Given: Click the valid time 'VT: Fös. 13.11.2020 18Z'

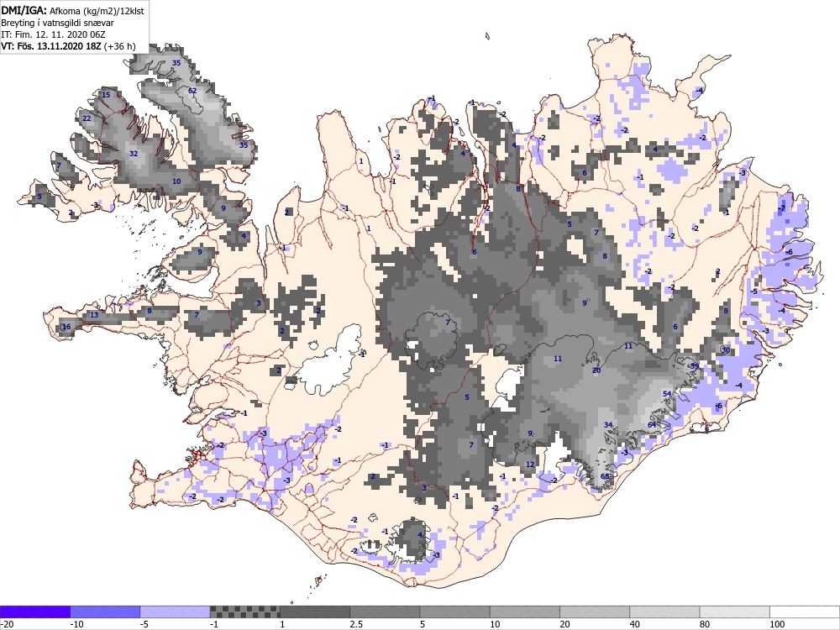Looking at the screenshot, I should [51, 46].
